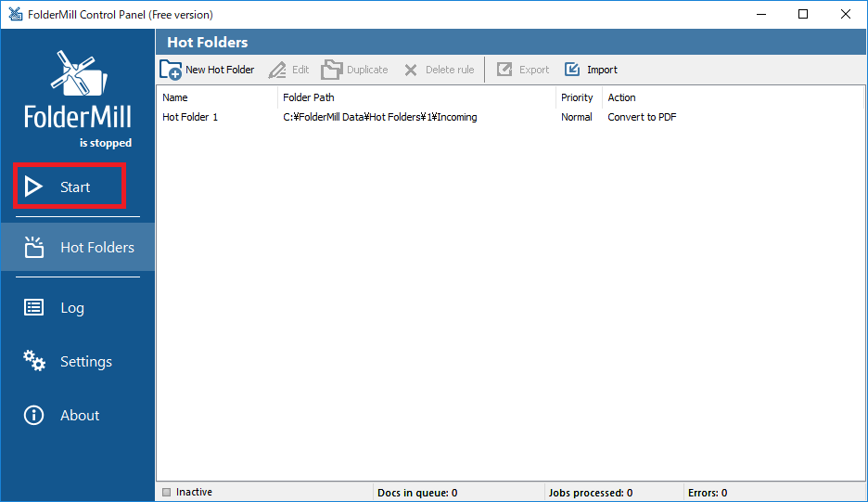The image size is (868, 502).
Task: Select the 'Hot Folder 1' row name
Action: click(x=190, y=117)
